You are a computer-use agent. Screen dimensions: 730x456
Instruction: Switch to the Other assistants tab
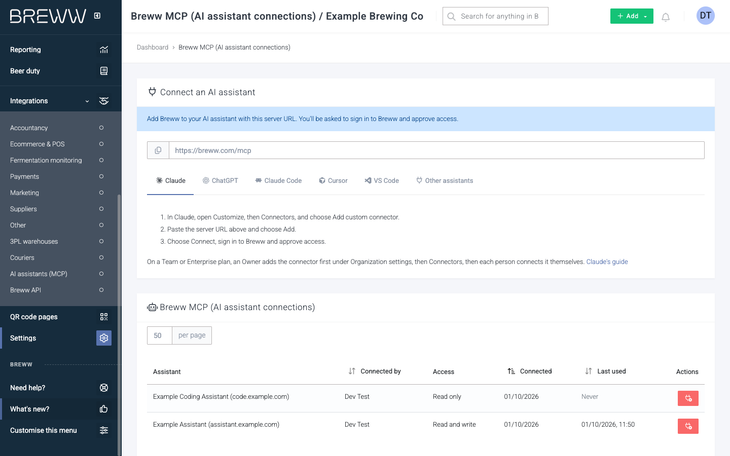445,181
